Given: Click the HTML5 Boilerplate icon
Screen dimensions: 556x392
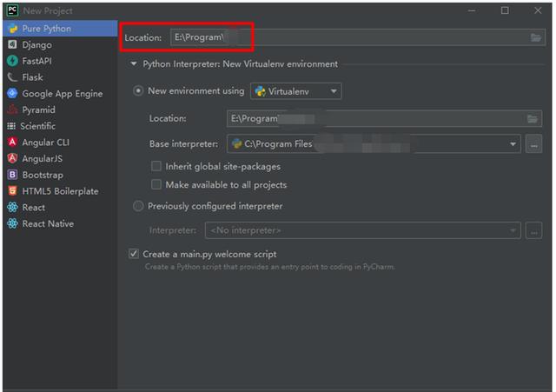Looking at the screenshot, I should coord(12,191).
